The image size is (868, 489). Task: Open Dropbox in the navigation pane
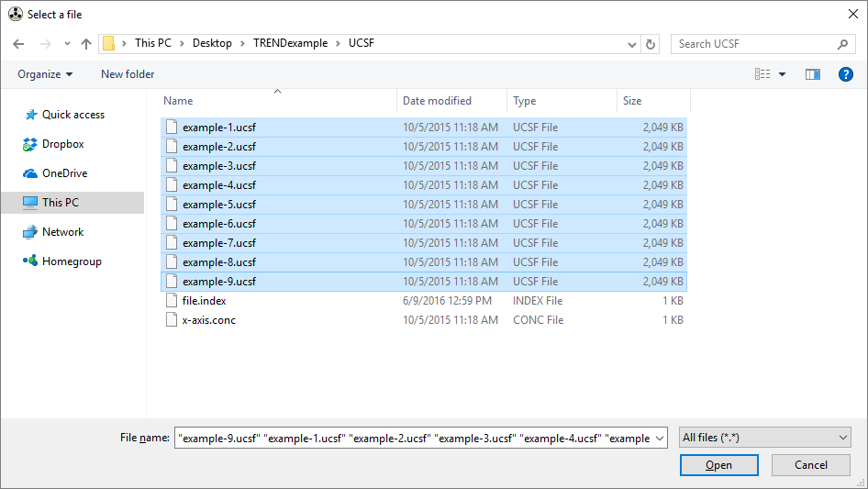[62, 144]
